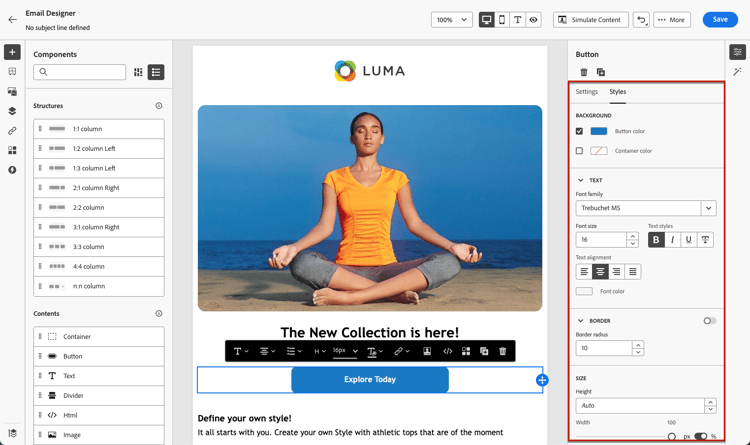Select the Html content component
Image resolution: width=750 pixels, height=445 pixels.
point(99,415)
